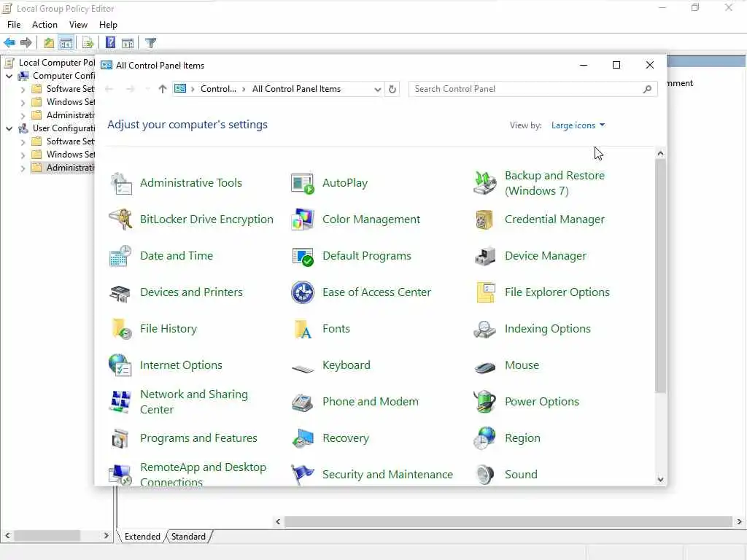
Task: Open the Power Options icon
Action: click(485, 402)
